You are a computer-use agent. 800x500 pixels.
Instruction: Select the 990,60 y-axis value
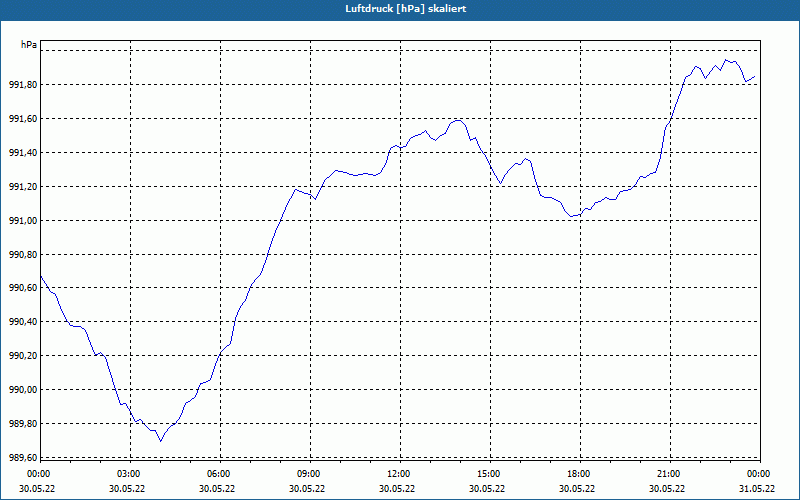tap(23, 288)
